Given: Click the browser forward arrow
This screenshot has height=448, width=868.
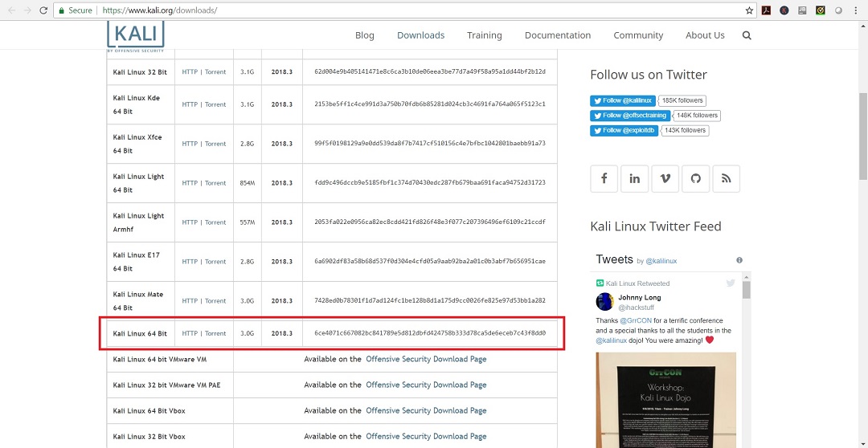Looking at the screenshot, I should (27, 10).
